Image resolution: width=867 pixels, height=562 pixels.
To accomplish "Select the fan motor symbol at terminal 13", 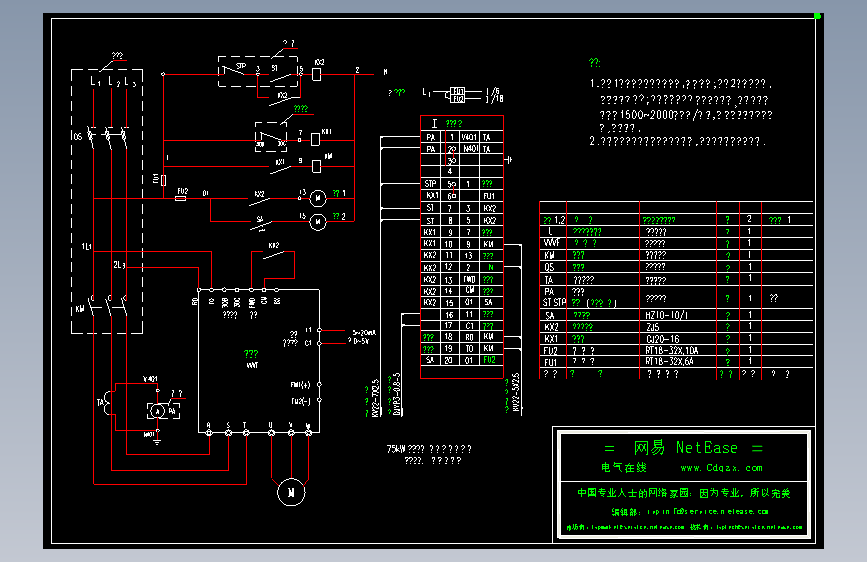I will pos(317,197).
